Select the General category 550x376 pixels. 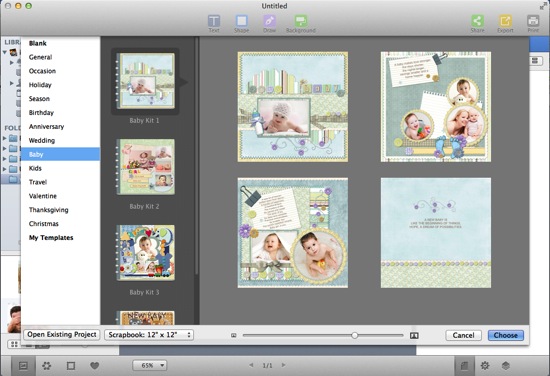(40, 57)
